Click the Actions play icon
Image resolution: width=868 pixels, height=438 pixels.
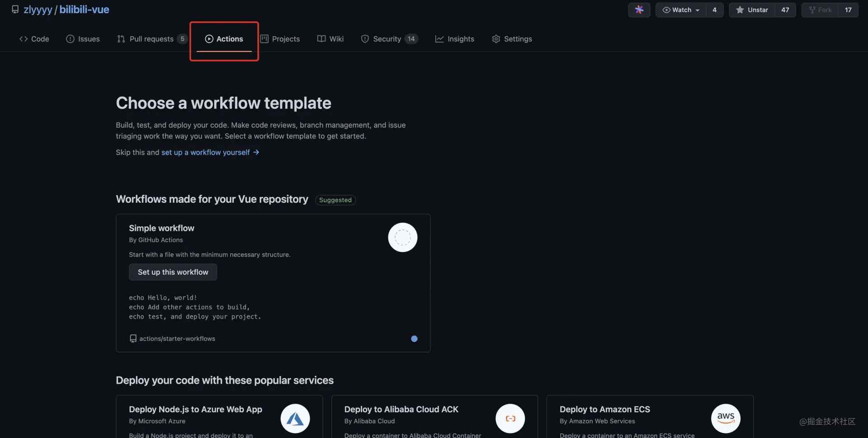click(x=209, y=39)
